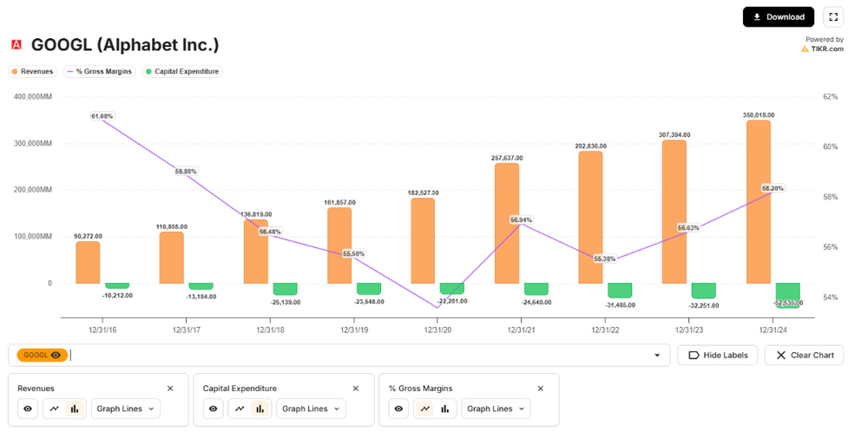Screen dimensions: 868x438
Task: Switch Capital Expenditure to bar chart
Action: [260, 409]
